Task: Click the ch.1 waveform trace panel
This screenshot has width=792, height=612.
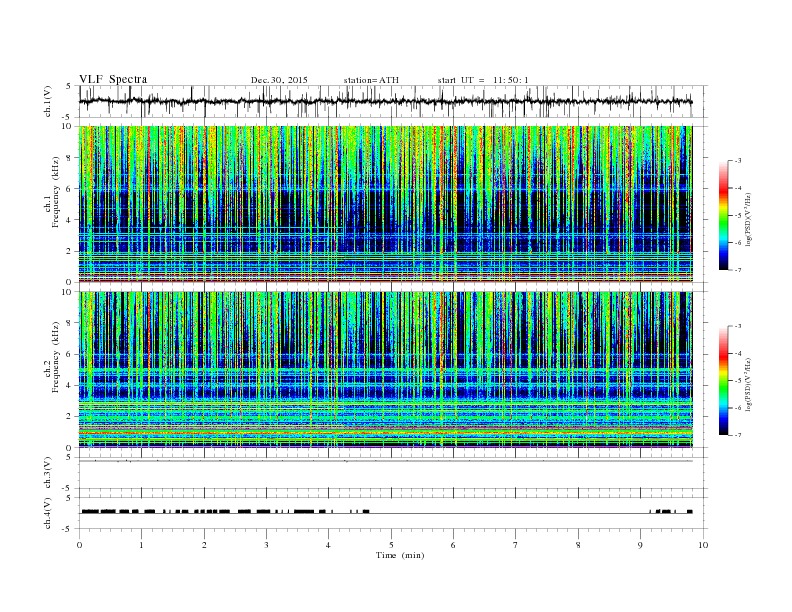Action: coord(393,101)
